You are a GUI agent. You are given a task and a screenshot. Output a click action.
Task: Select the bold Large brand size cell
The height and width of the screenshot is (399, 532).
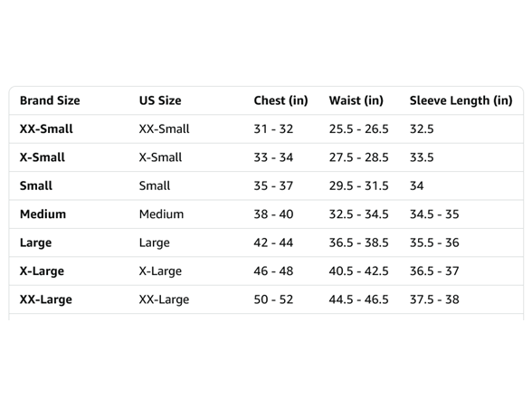click(36, 242)
